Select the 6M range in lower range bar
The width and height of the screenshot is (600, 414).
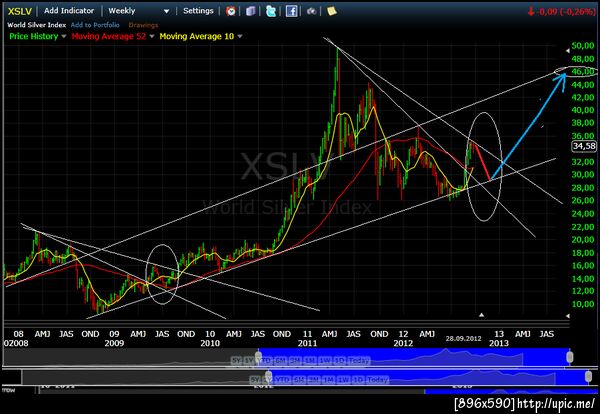299,380
